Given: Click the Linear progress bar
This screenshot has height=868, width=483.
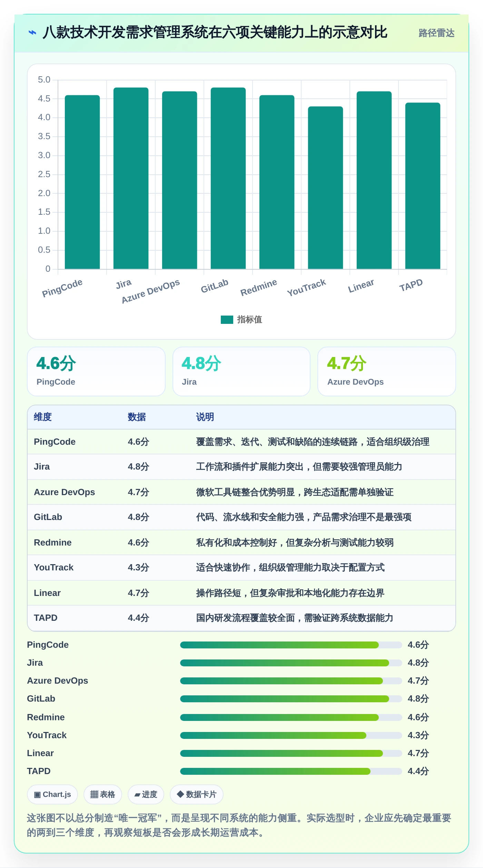Looking at the screenshot, I should pyautogui.click(x=291, y=753).
